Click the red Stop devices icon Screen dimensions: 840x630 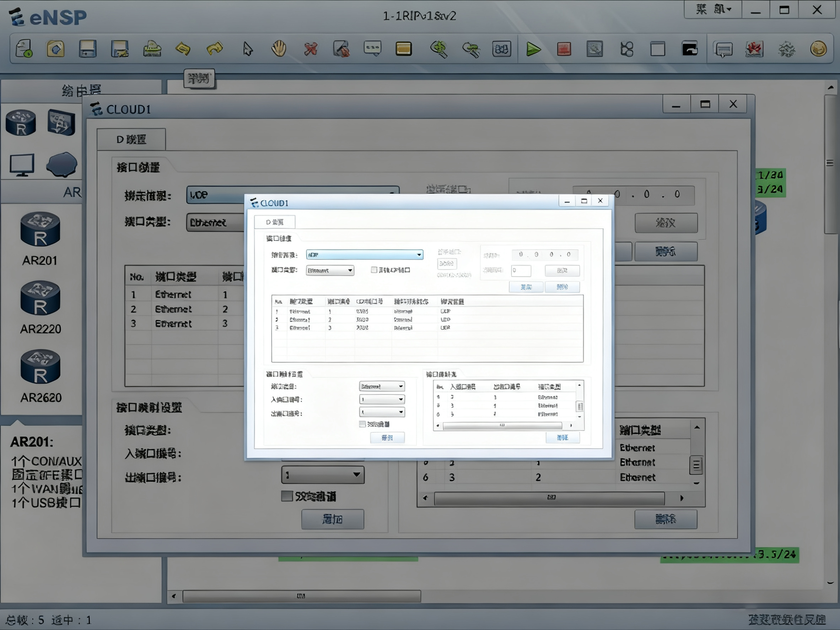pos(564,49)
